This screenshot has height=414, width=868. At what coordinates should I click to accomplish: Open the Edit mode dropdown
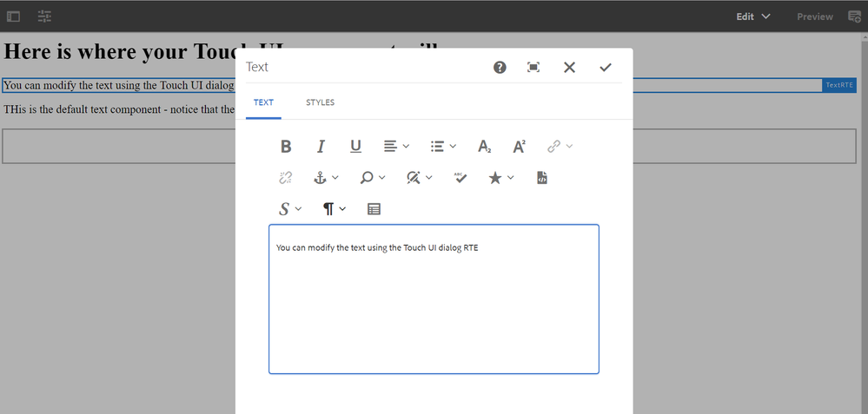[x=752, y=16]
